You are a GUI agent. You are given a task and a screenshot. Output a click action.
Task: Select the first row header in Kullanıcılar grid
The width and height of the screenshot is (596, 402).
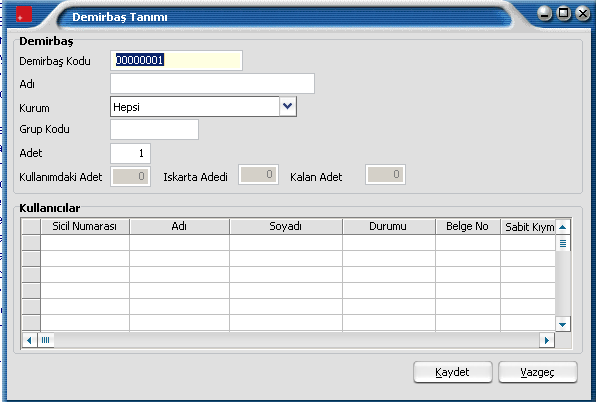point(31,242)
